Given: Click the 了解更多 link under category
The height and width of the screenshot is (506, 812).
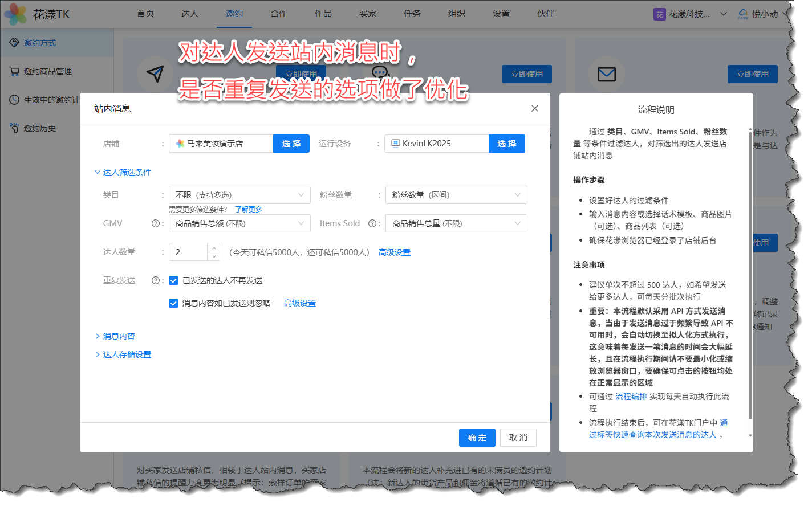Looking at the screenshot, I should tap(249, 209).
